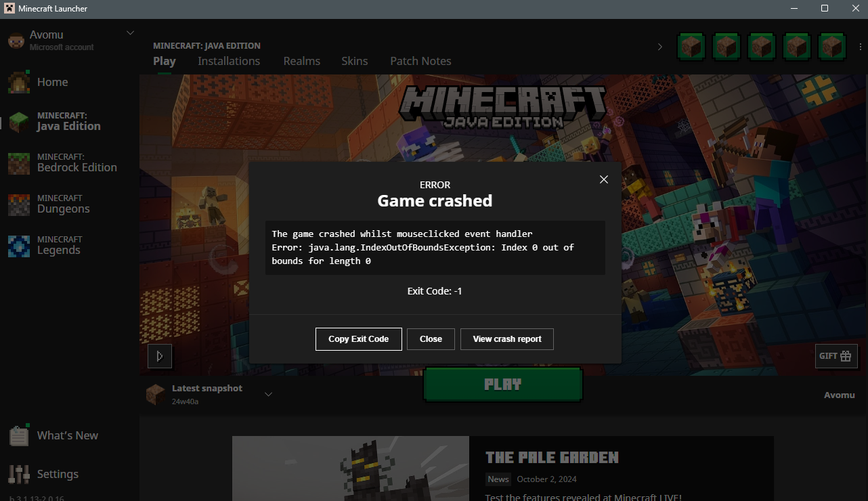868x501 pixels.
Task: Click the Copy Exit Code button
Action: pyautogui.click(x=359, y=339)
